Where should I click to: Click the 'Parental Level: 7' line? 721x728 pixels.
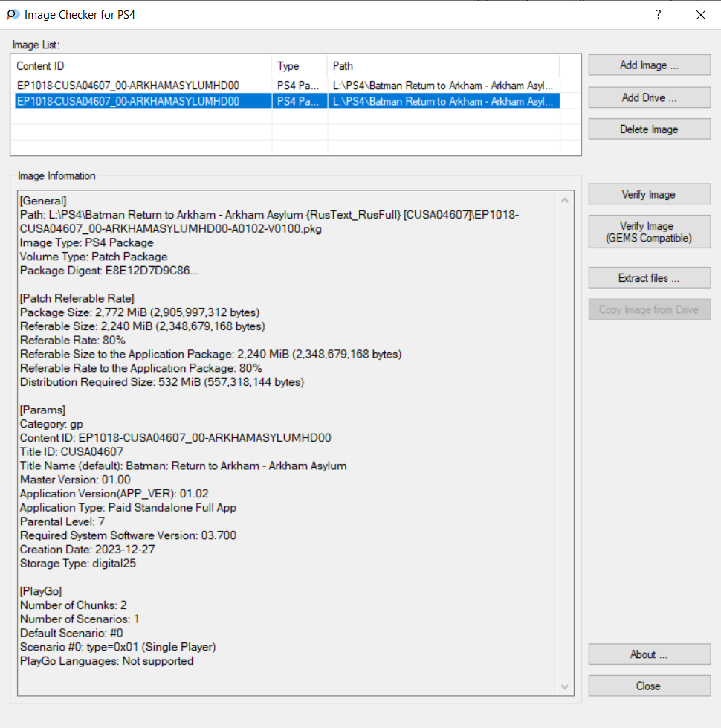[x=62, y=521]
